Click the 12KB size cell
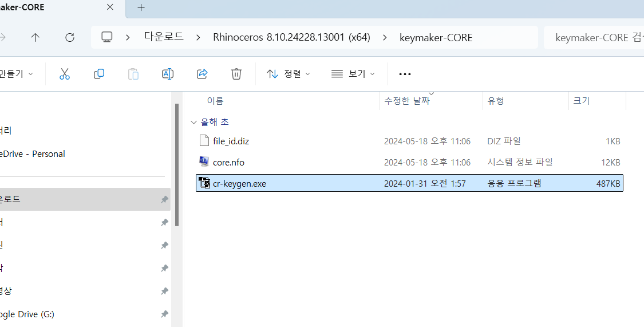Image resolution: width=644 pixels, height=327 pixels. 611,162
